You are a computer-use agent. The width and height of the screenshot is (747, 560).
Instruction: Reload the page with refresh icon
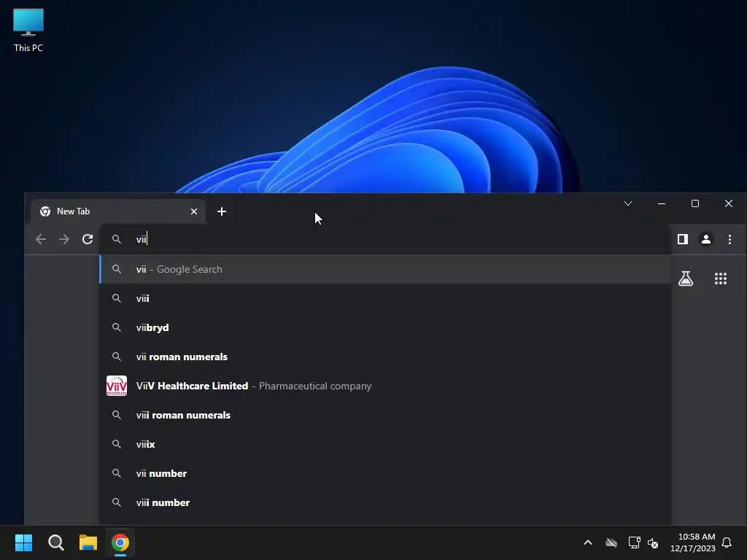(x=88, y=239)
